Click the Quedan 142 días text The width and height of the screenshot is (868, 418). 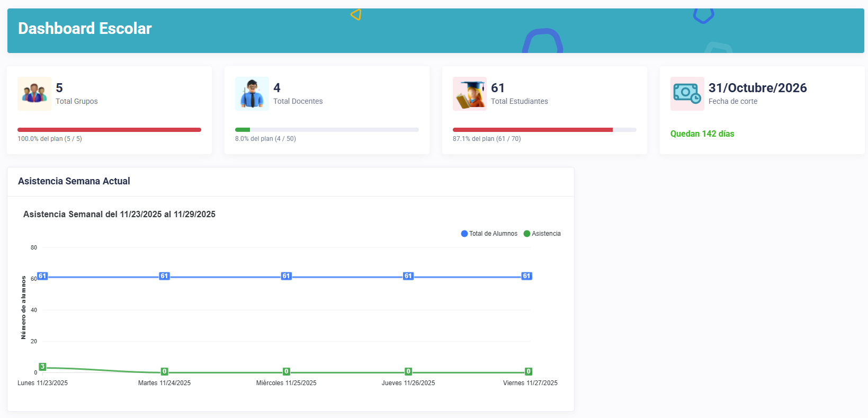click(702, 134)
